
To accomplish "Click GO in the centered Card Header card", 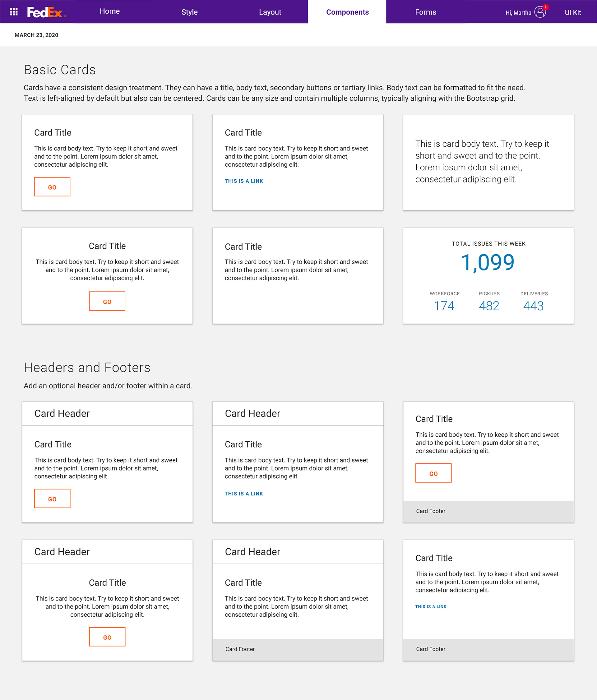I will (107, 637).
